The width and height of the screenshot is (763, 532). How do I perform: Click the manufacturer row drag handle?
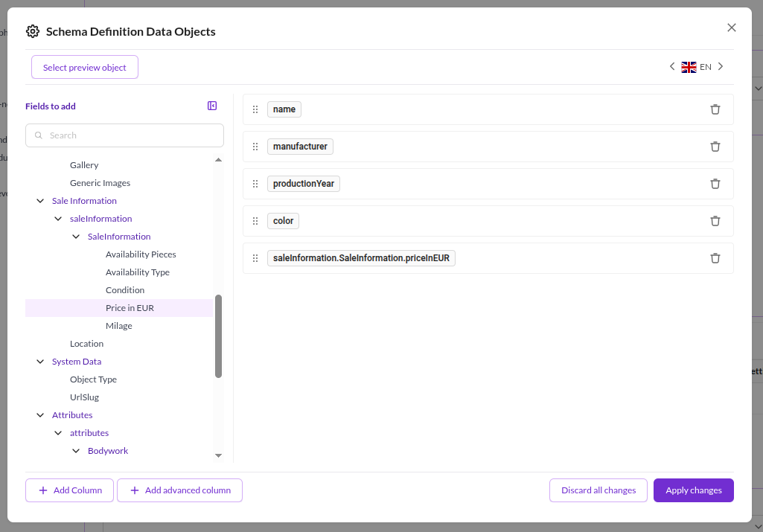tap(255, 147)
